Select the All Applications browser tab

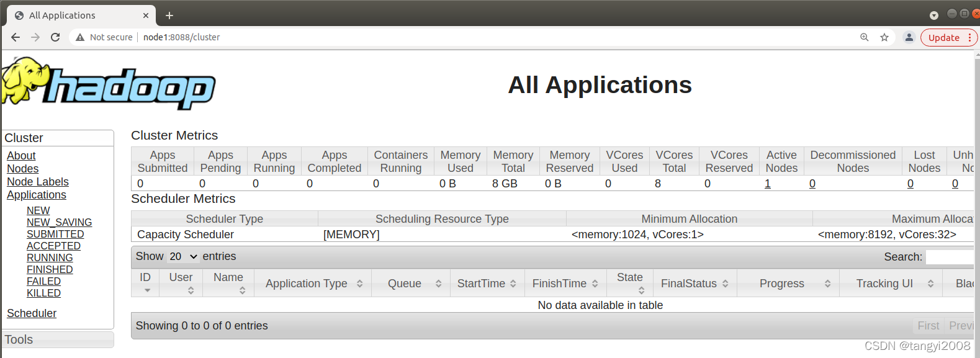[81, 16]
